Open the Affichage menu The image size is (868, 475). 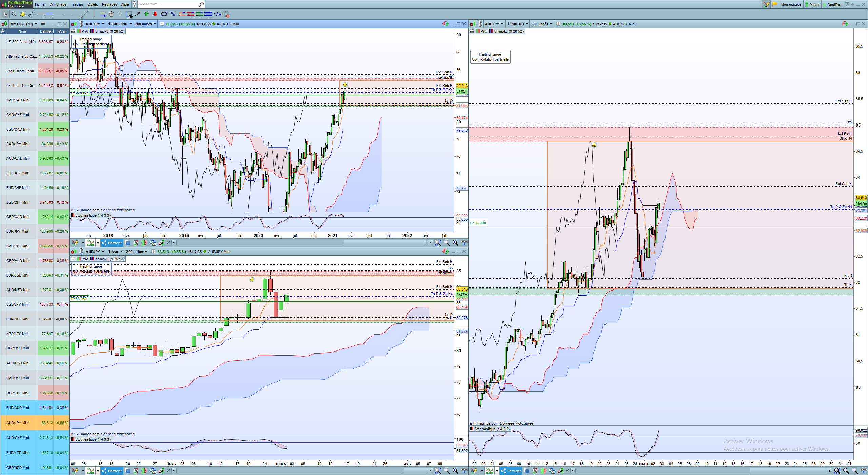coord(58,4)
